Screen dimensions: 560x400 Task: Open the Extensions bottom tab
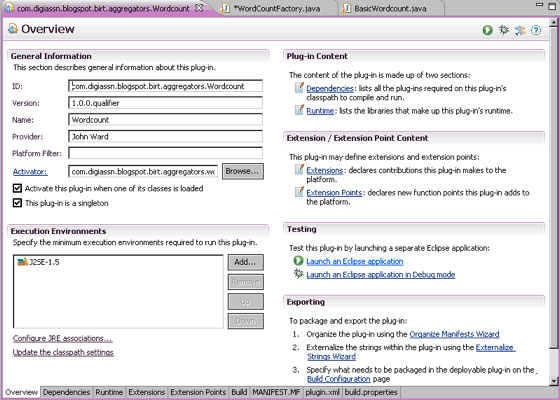147,392
